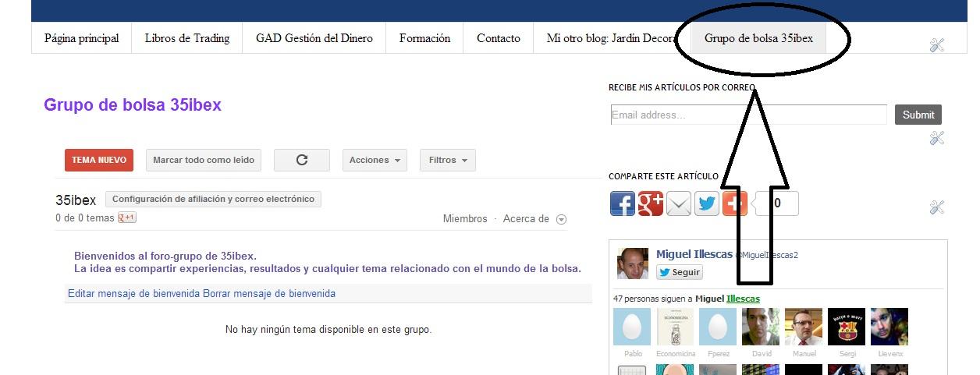
Task: Open the Acciones dropdown
Action: 375,160
